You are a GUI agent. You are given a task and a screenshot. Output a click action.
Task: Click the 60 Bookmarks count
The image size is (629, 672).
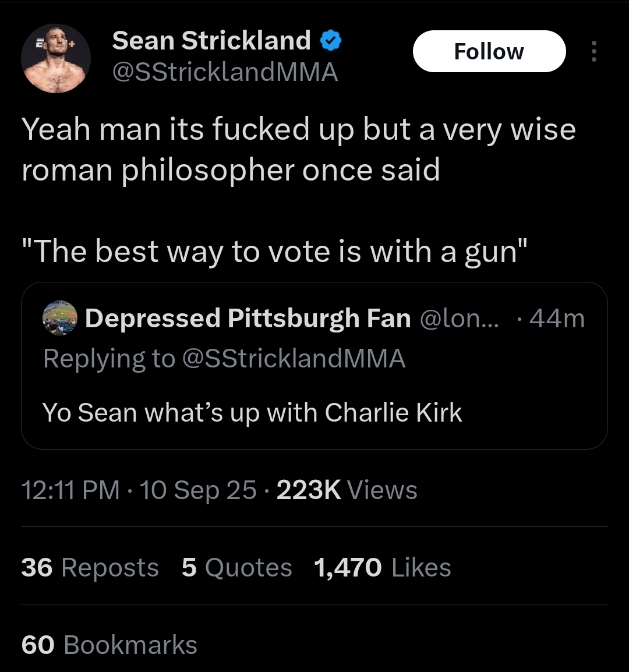click(109, 645)
